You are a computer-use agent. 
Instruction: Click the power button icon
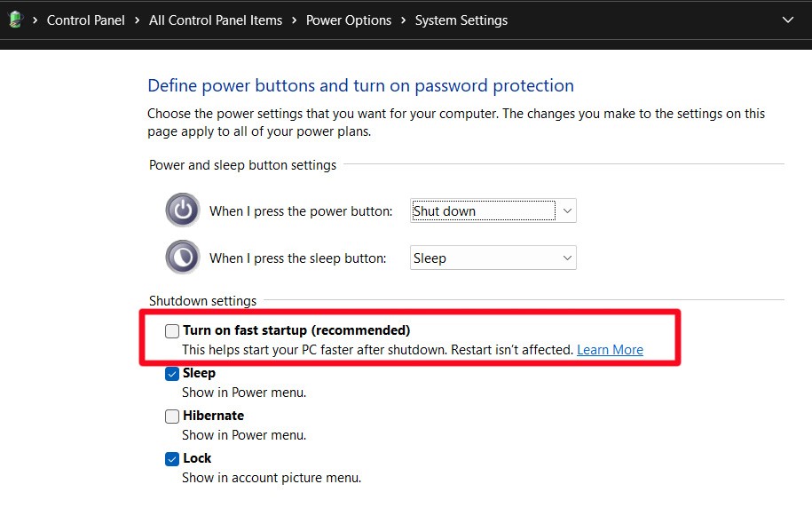point(183,210)
